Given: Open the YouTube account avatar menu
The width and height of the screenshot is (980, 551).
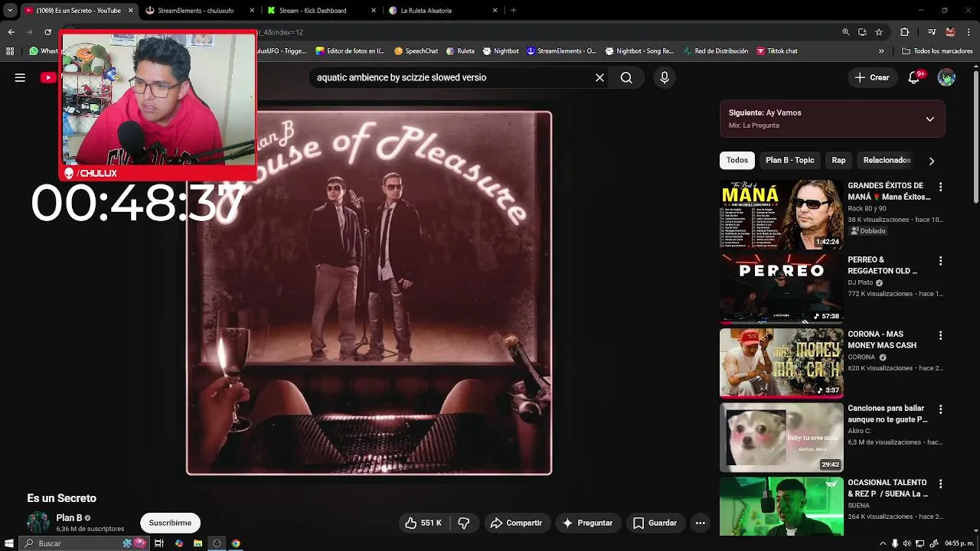Looking at the screenshot, I should pos(946,77).
